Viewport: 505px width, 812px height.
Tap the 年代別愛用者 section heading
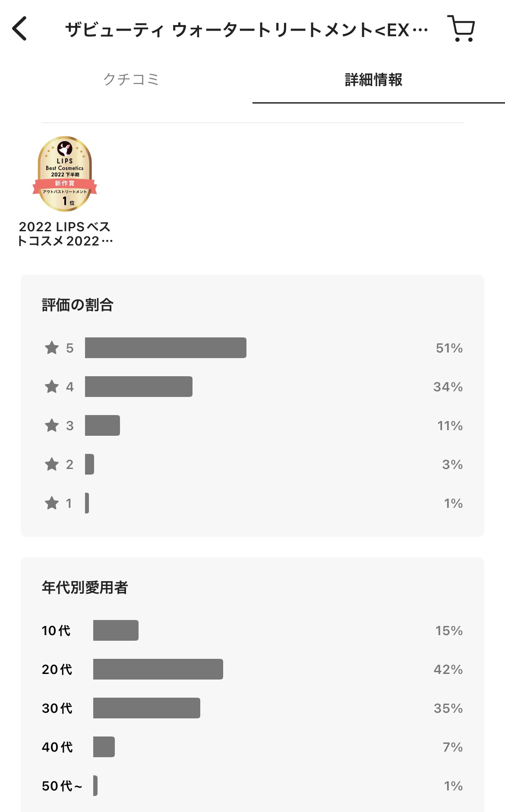point(85,588)
